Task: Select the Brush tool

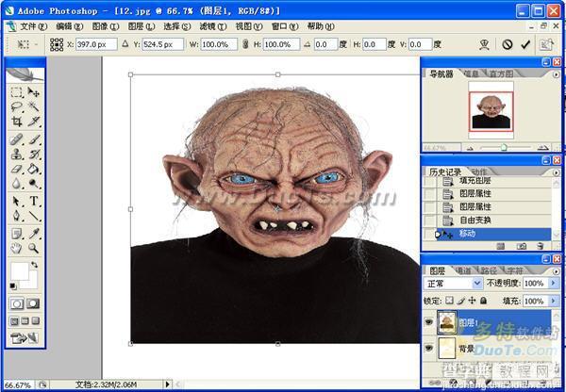Action: pyautogui.click(x=34, y=139)
